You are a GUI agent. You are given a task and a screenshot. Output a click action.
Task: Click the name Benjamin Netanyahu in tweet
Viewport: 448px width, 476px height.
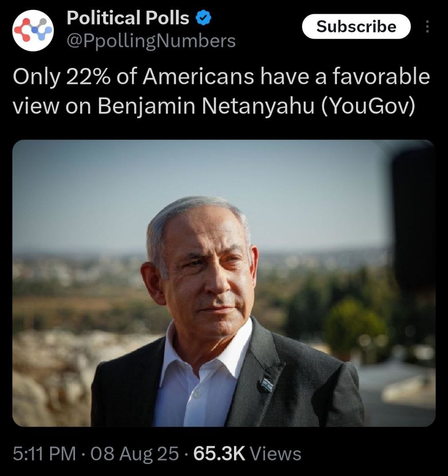click(x=206, y=107)
